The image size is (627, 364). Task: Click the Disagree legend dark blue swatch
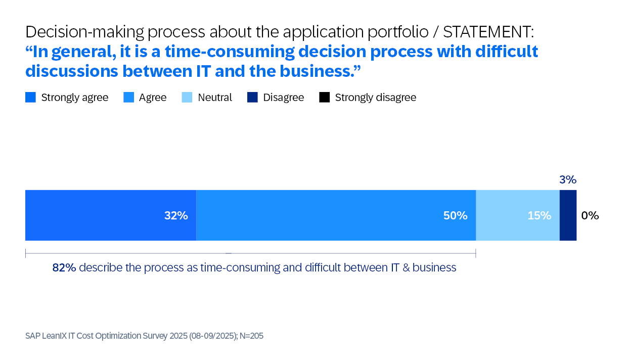pyautogui.click(x=252, y=98)
